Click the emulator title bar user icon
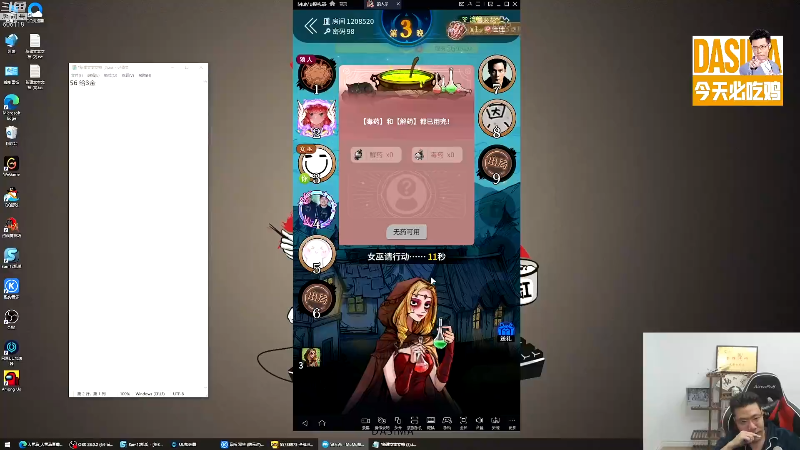The width and height of the screenshot is (800, 450). [x=470, y=4]
